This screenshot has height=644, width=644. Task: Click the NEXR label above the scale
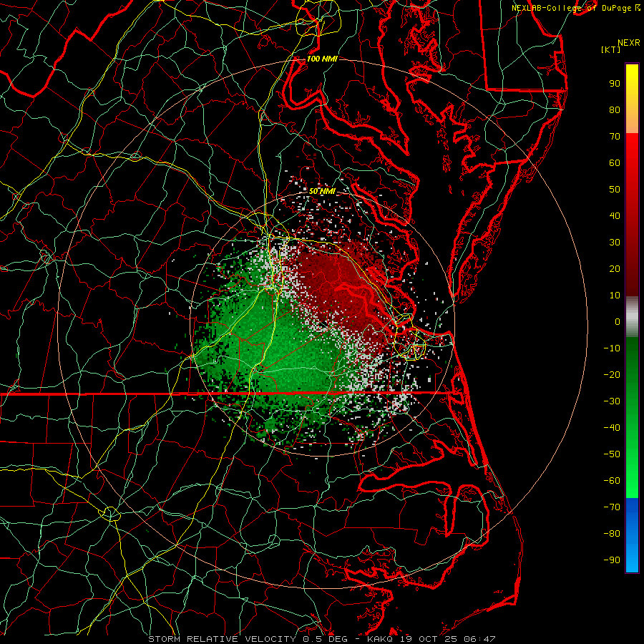(629, 43)
